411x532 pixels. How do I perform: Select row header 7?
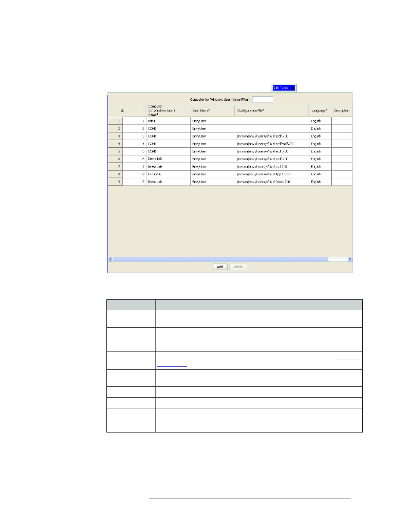pos(115,167)
